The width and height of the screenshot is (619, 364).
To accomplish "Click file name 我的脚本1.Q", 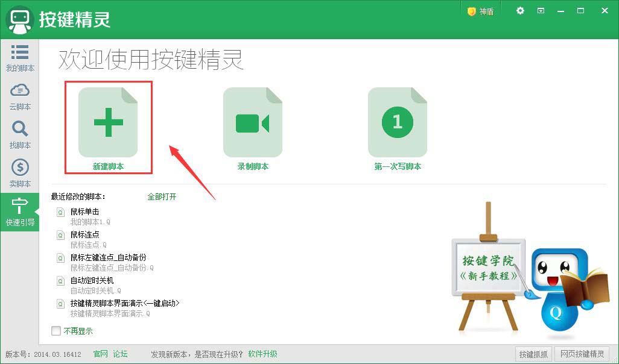I will 90,222.
